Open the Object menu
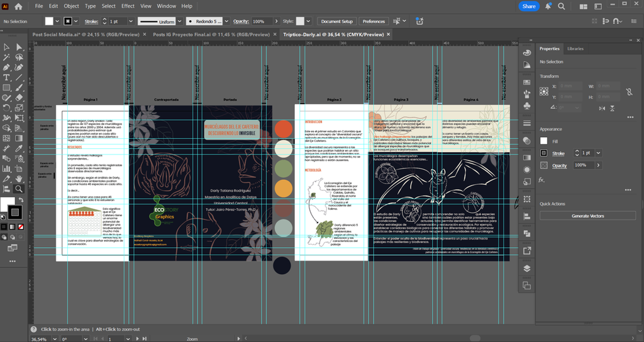 (71, 6)
